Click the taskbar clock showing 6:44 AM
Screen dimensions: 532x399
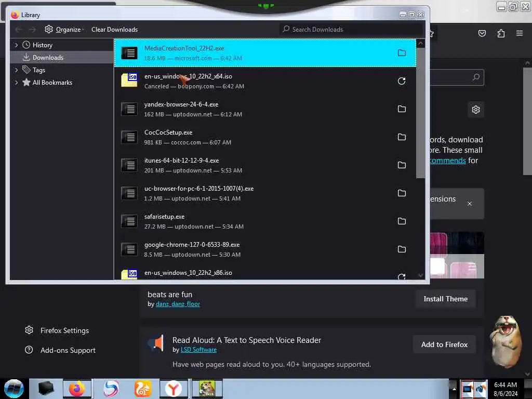[505, 389]
